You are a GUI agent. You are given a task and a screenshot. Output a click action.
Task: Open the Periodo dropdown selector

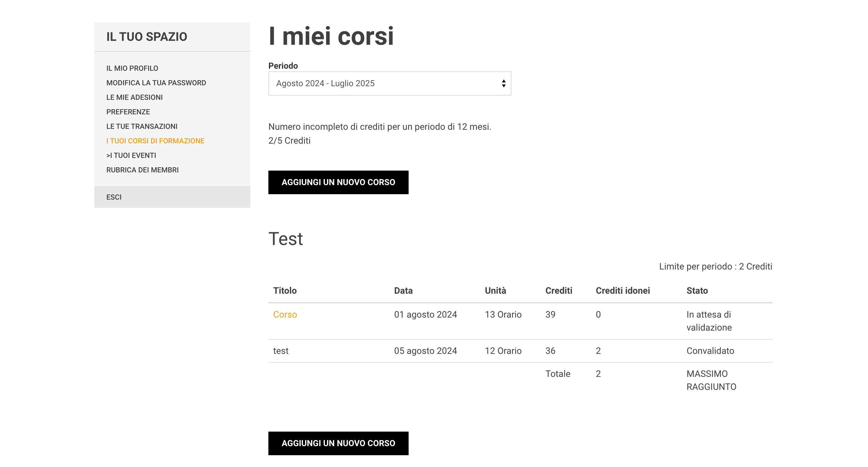(389, 83)
